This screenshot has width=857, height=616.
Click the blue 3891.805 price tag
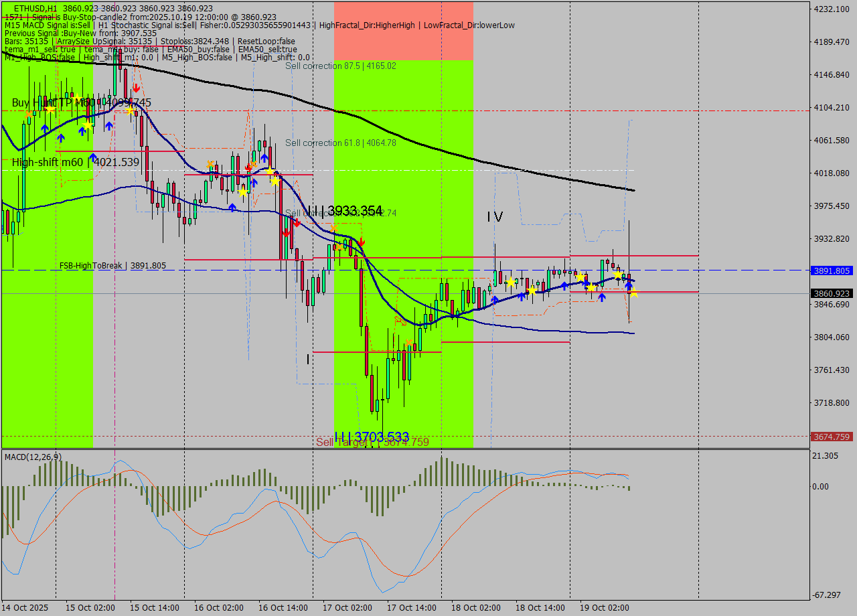pos(831,271)
